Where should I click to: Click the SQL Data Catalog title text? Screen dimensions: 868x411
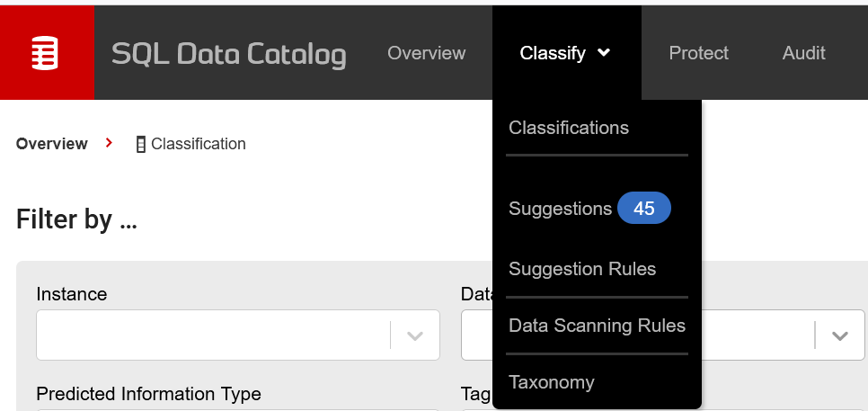coord(228,54)
